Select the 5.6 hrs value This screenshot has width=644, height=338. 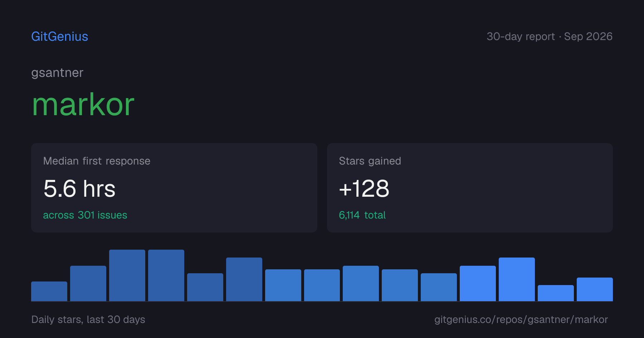[79, 188]
